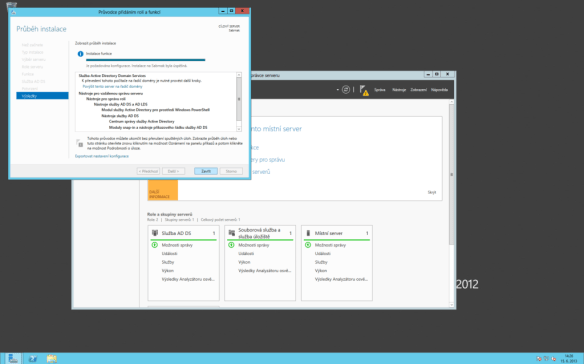Open the Nástroje menu in Server Manager
This screenshot has width=584, height=364.
[399, 90]
